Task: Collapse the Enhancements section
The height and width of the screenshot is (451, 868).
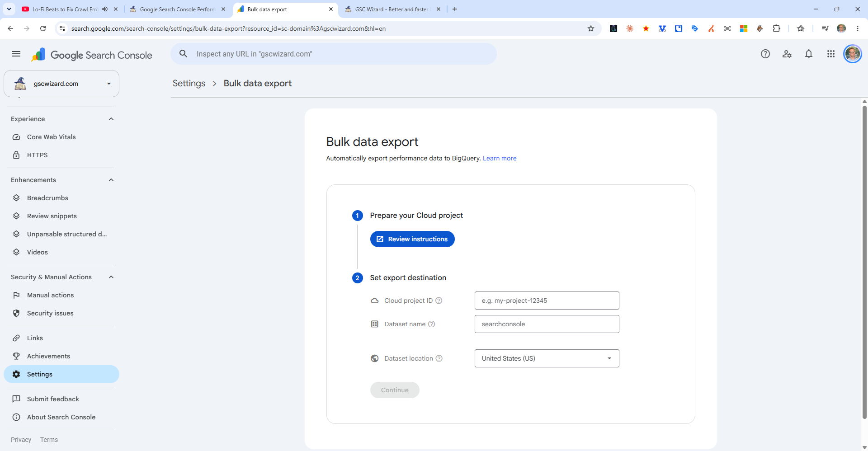Action: 111,180
